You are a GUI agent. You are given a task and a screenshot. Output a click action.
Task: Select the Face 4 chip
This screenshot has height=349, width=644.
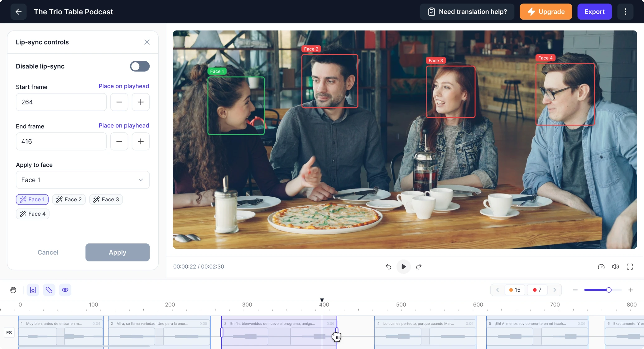point(33,214)
